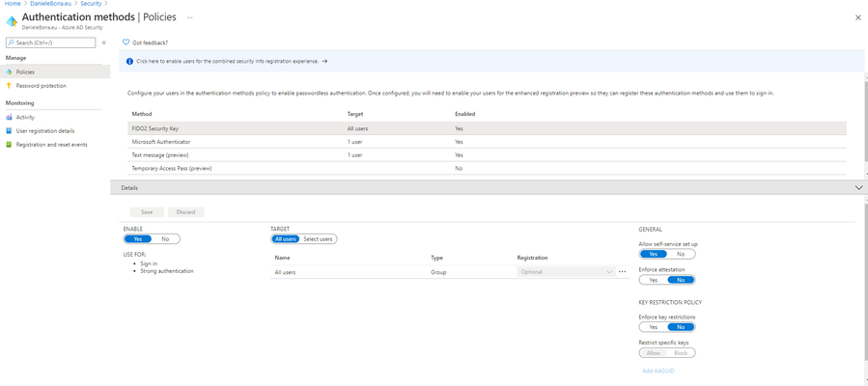Open more options for All users row

tap(622, 271)
